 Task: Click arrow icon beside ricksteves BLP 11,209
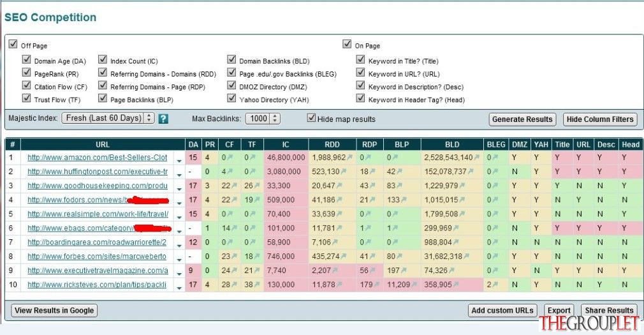point(414,285)
